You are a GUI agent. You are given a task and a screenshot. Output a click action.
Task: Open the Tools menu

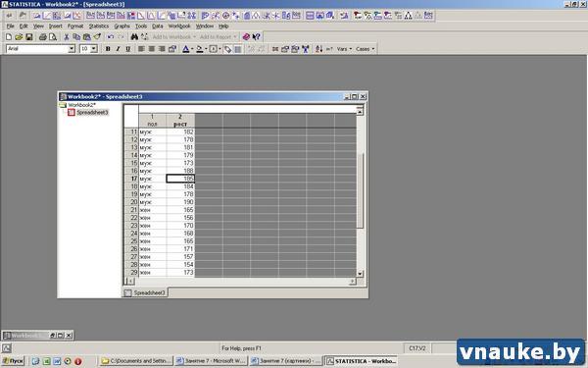[141, 26]
